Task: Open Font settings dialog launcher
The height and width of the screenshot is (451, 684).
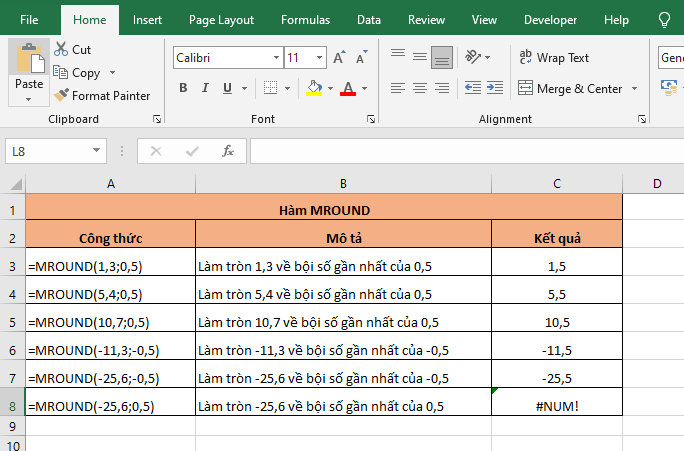Action: (371, 119)
